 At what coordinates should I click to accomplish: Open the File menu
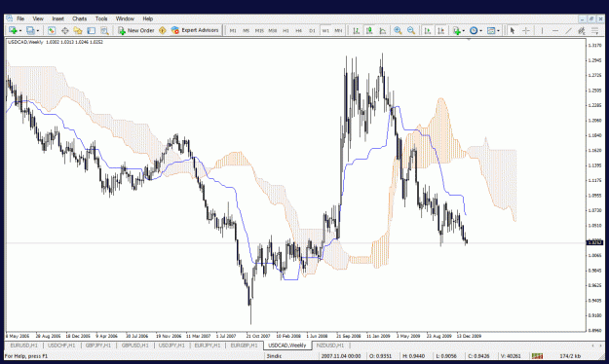[x=20, y=18]
